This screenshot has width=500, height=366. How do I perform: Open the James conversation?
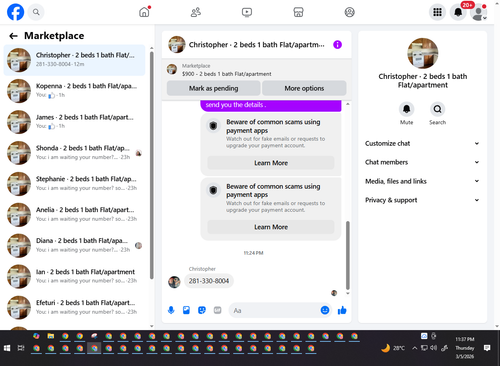[x=74, y=122]
